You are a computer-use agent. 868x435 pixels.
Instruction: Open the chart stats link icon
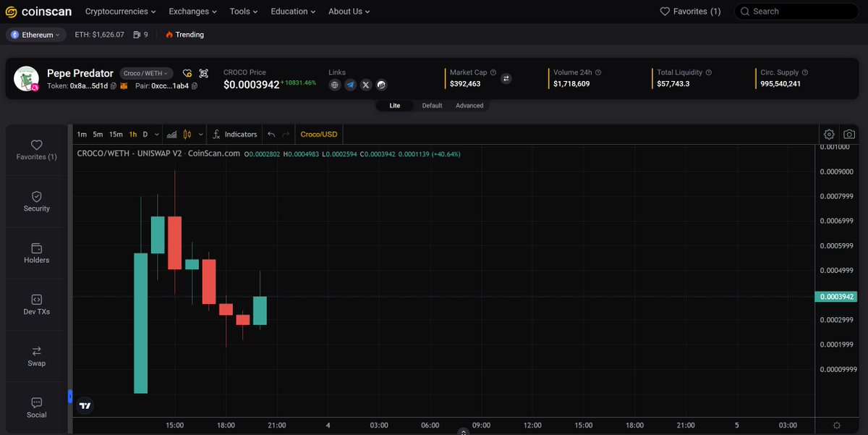click(381, 85)
